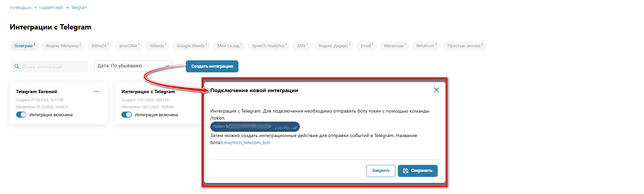The width and height of the screenshot is (644, 194).
Task: Switch to the Bitrix24 tab
Action: (x=100, y=46)
